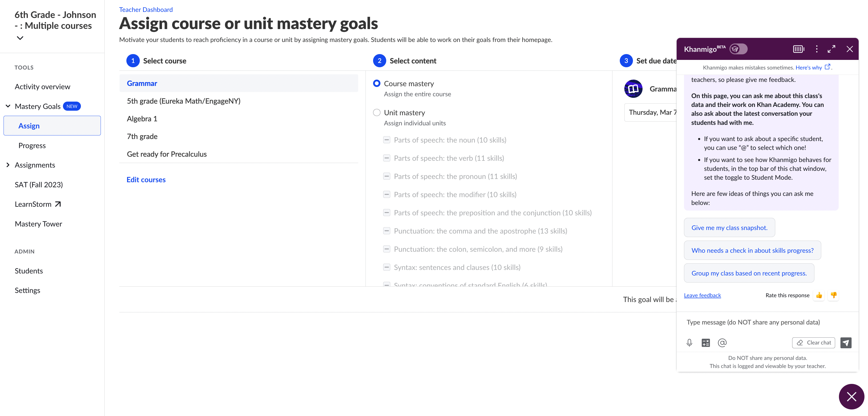Open Khanmigo three-dot options menu
The width and height of the screenshot is (868, 416).
click(x=817, y=49)
